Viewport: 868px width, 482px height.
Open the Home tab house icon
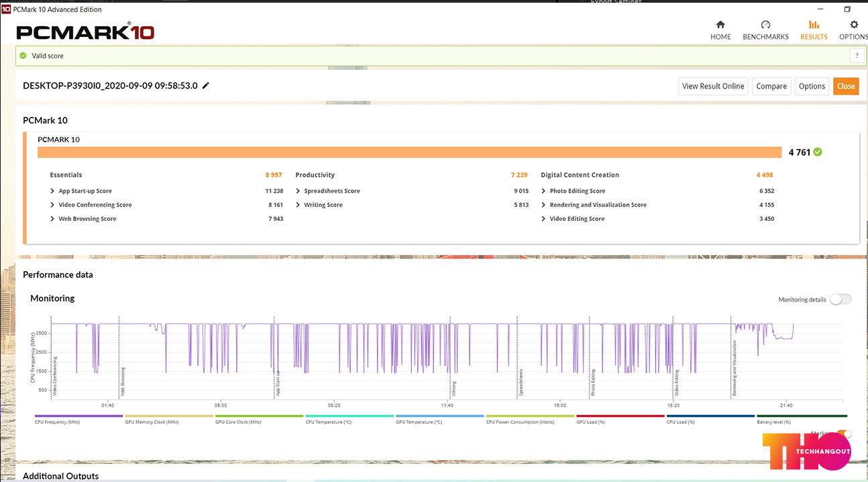(720, 24)
